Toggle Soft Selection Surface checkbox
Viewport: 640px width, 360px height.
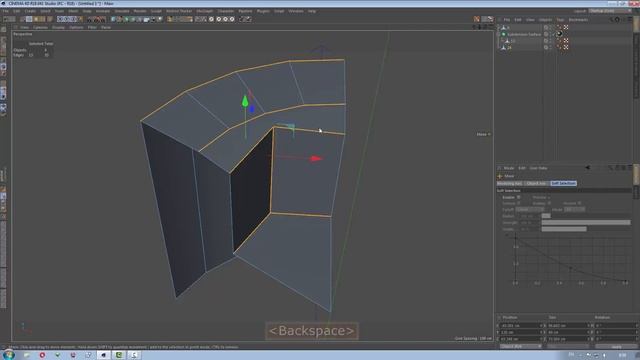[518, 203]
